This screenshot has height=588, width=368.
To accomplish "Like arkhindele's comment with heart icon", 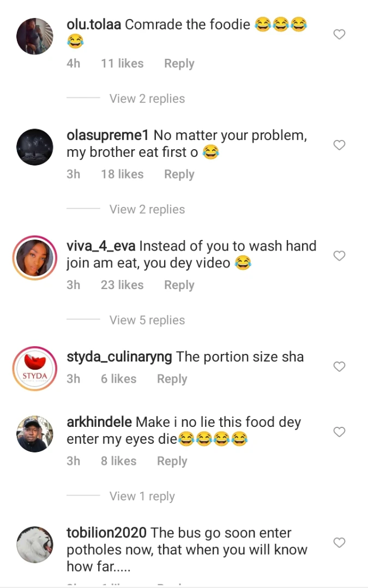I will coord(339,432).
